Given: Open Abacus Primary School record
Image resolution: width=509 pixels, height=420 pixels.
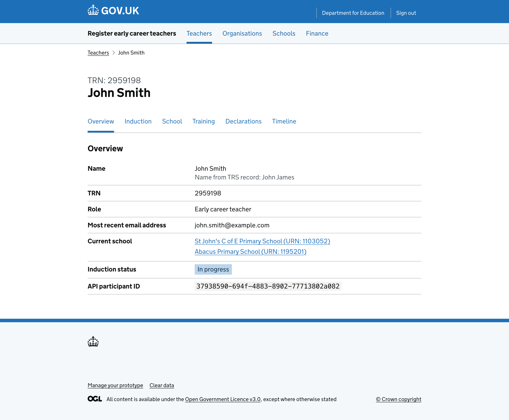Looking at the screenshot, I should [250, 252].
